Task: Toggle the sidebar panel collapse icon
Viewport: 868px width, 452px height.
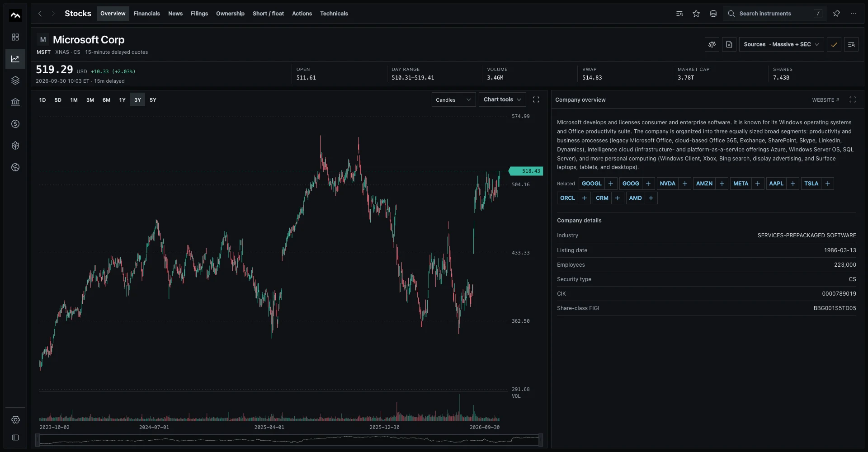Action: (15, 438)
